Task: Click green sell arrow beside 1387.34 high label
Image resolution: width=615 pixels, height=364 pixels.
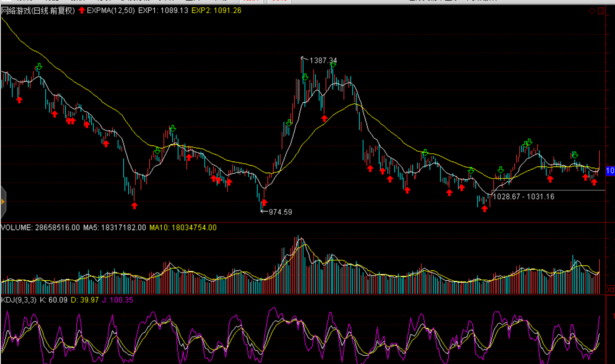Action: tap(333, 64)
